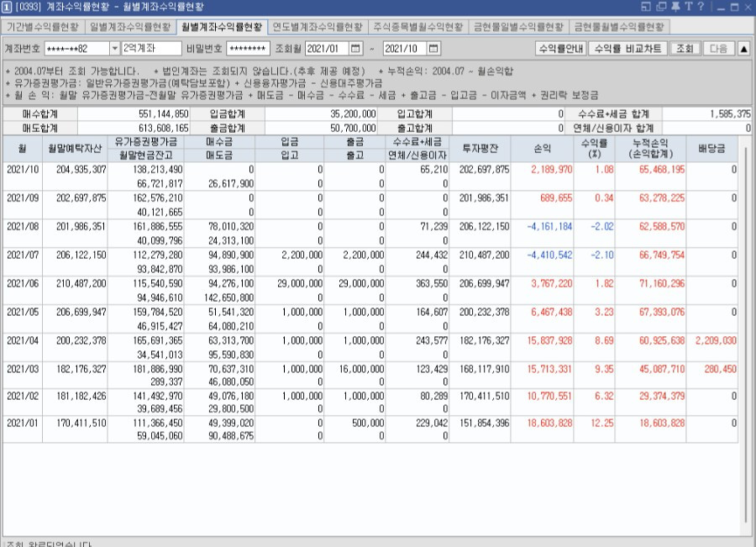Click the 월말예탁자산 column header
Image resolution: width=756 pixels, height=547 pixels.
coord(75,149)
